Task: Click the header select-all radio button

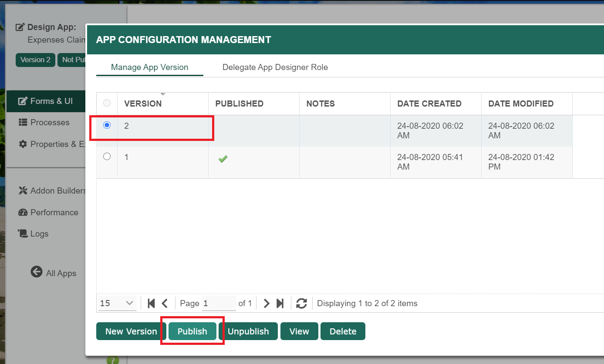Action: [x=107, y=103]
